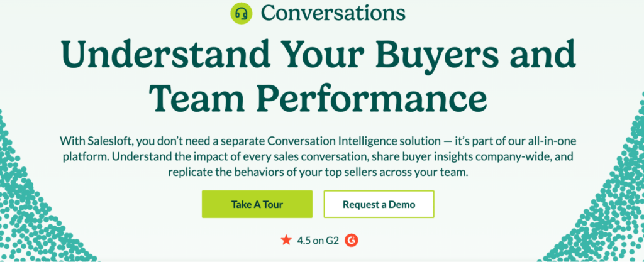Click the orange star rating icon

pos(286,240)
